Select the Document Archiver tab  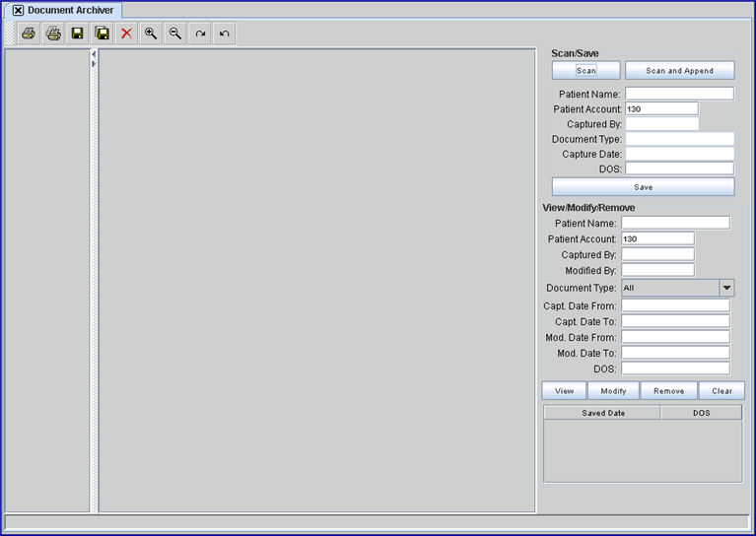click(63, 10)
